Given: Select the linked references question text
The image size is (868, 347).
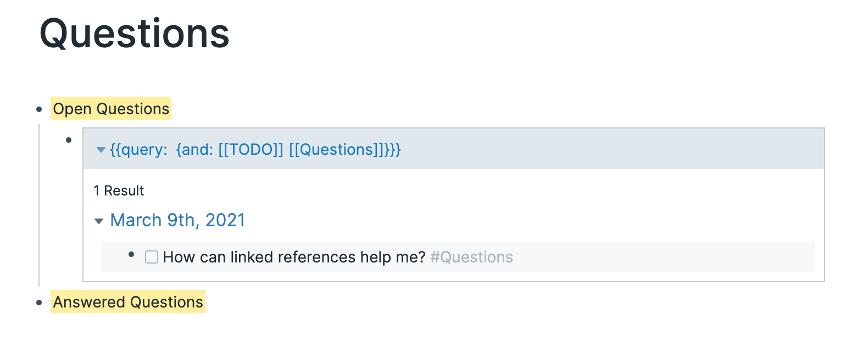Looking at the screenshot, I should 294,257.
